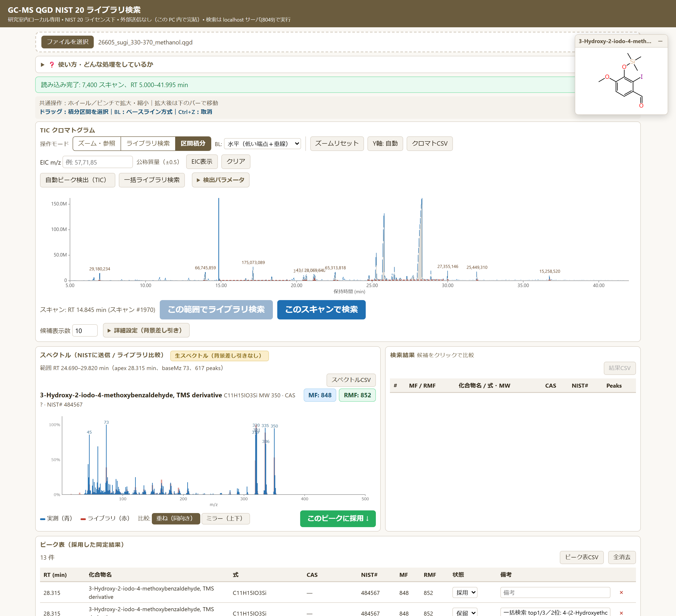Expand 詳細設定（背景差し引き）
This screenshot has width=676, height=616.
146,330
